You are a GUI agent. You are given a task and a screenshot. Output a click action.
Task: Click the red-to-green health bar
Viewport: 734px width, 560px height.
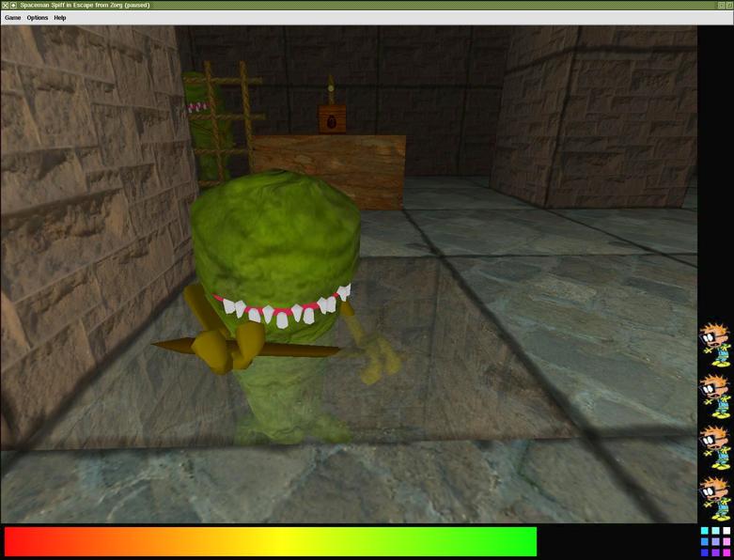click(x=271, y=542)
